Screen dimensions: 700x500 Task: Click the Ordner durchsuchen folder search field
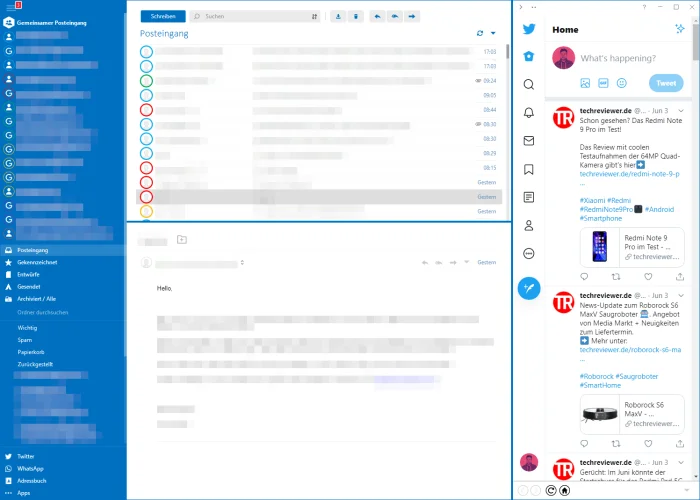pos(43,312)
